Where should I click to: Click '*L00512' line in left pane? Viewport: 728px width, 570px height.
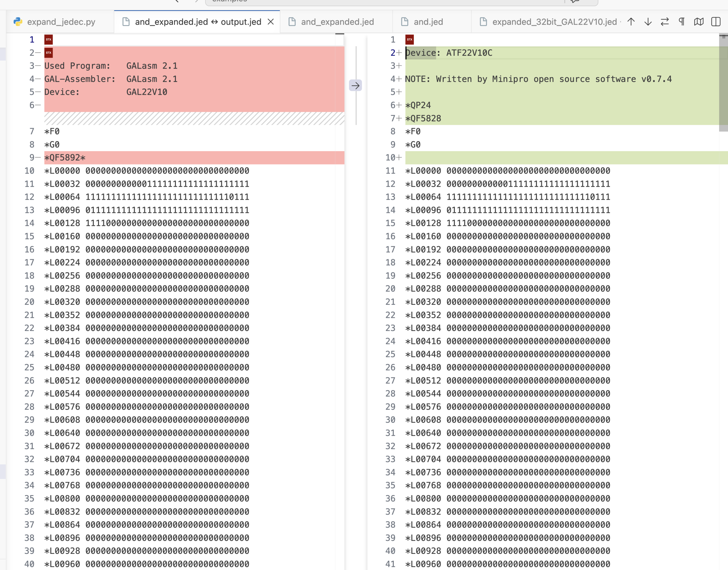147,381
